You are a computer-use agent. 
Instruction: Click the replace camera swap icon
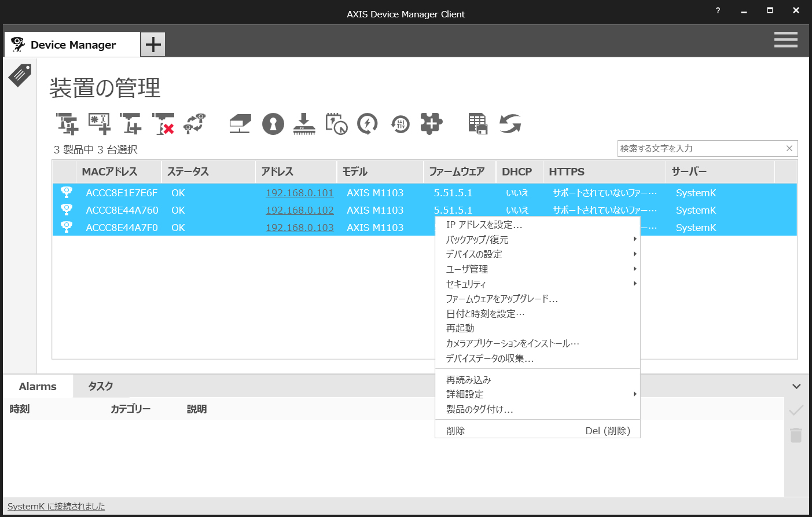click(194, 124)
